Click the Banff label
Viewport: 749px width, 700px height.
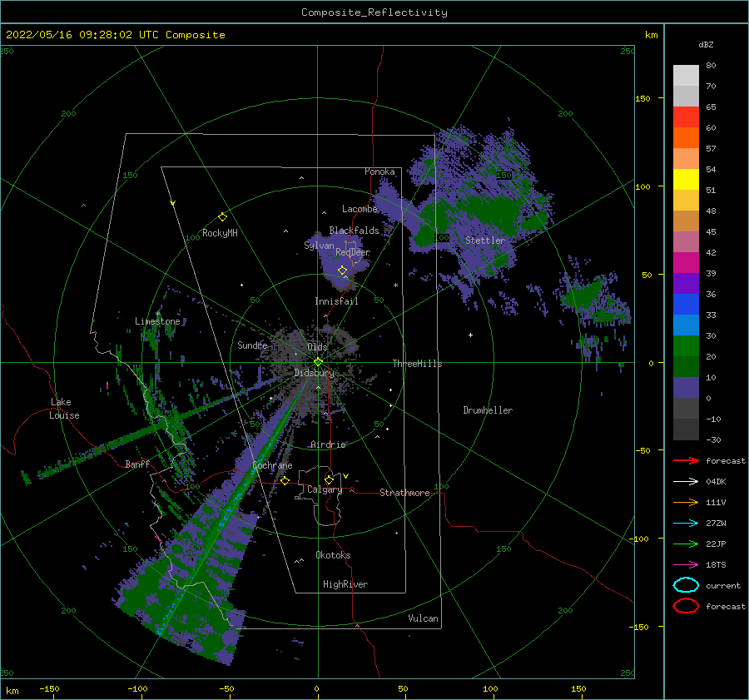137,464
